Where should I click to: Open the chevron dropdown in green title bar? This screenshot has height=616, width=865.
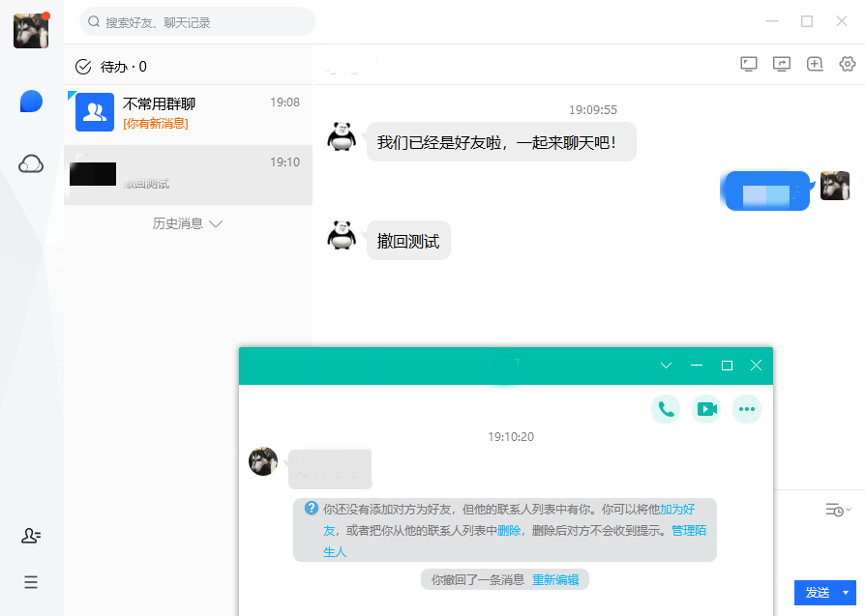click(666, 366)
